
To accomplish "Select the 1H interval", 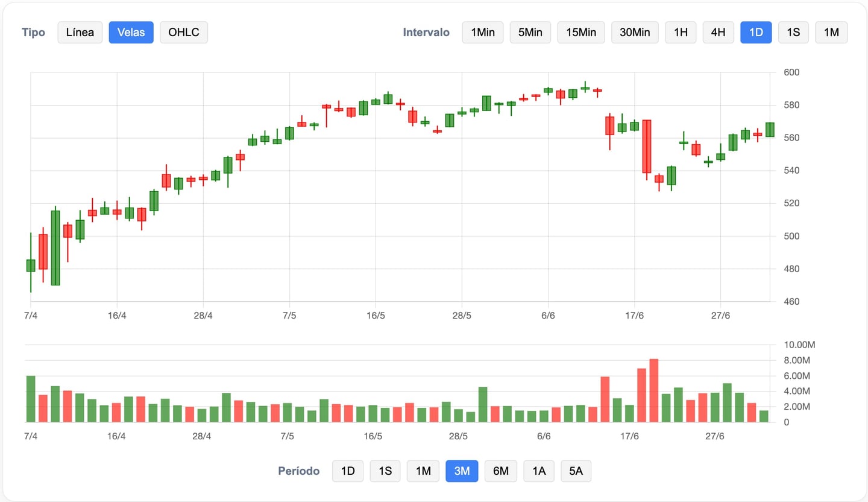I will coord(681,33).
